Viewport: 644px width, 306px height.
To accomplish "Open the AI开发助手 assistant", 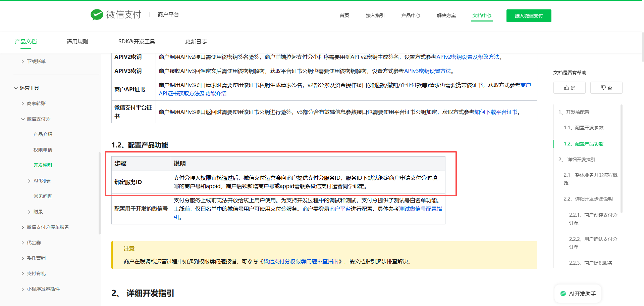I will (578, 294).
